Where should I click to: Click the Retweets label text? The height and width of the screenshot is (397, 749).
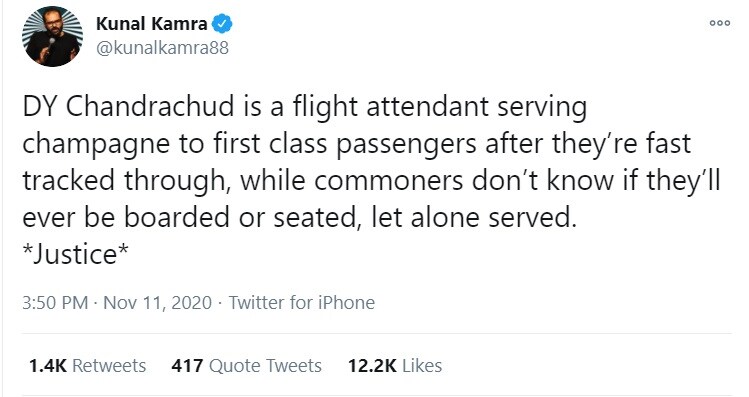pos(109,365)
